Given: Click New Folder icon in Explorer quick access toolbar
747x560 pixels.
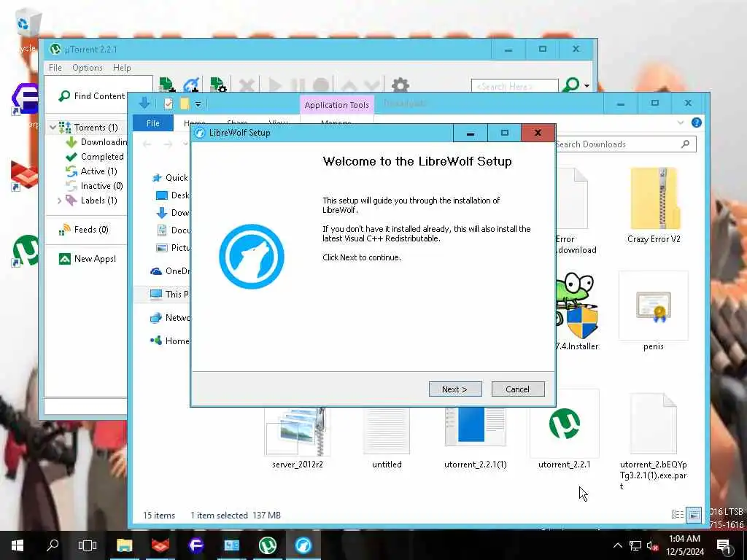Looking at the screenshot, I should 185,104.
